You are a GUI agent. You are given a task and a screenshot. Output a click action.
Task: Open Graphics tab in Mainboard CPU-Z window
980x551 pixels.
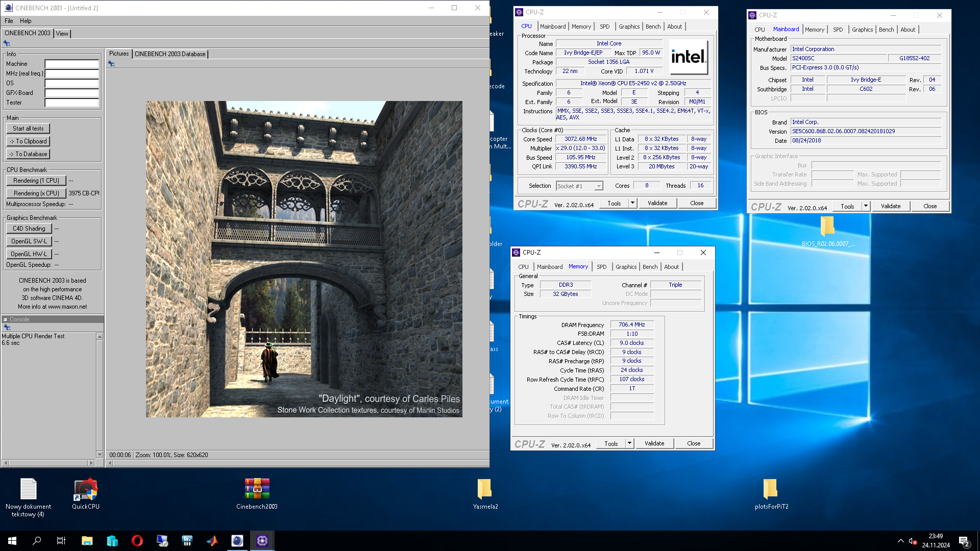pos(862,30)
